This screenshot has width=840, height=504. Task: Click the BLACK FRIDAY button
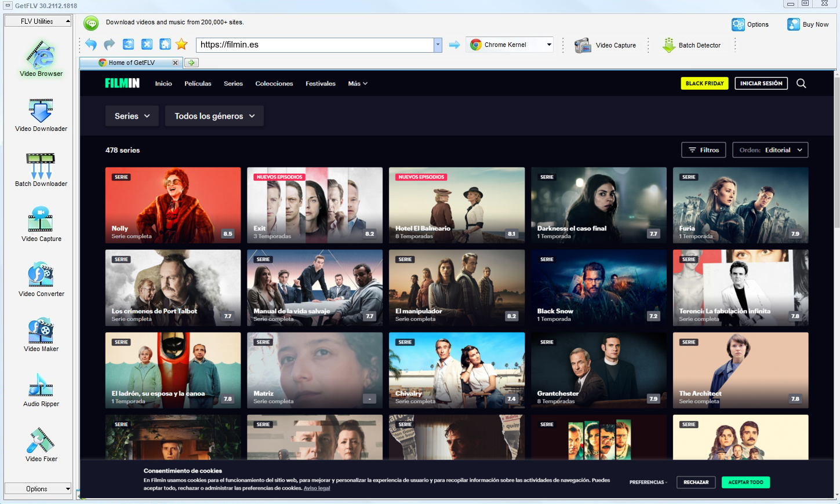tap(704, 83)
